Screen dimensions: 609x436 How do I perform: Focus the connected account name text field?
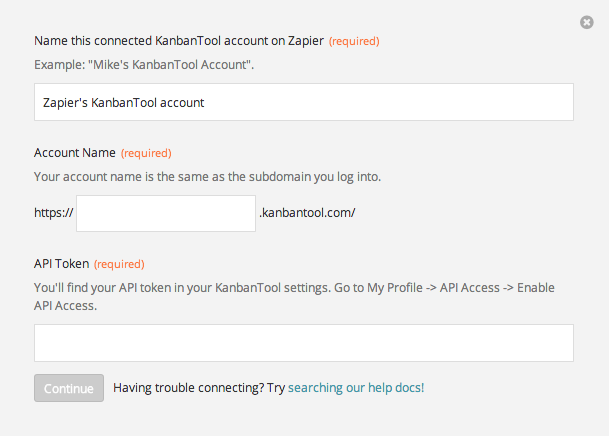point(304,102)
